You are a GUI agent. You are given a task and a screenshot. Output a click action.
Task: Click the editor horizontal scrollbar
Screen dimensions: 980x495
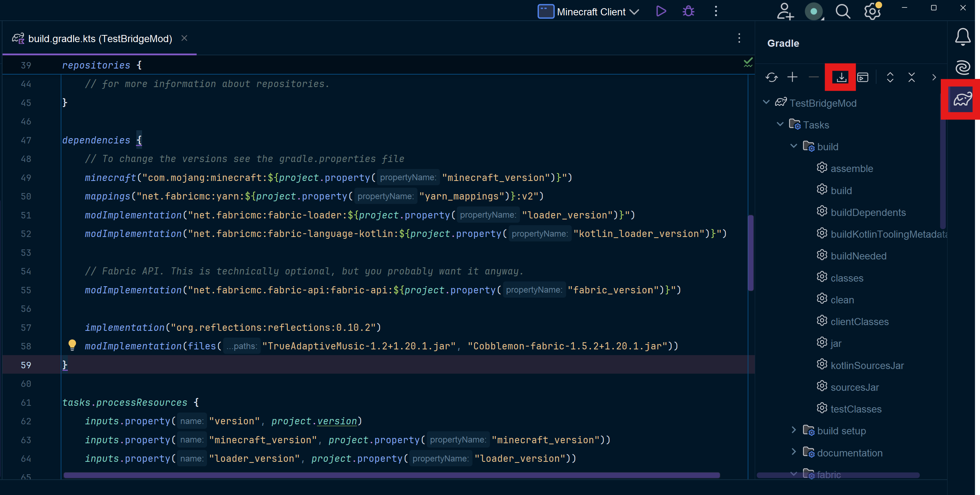(392, 475)
